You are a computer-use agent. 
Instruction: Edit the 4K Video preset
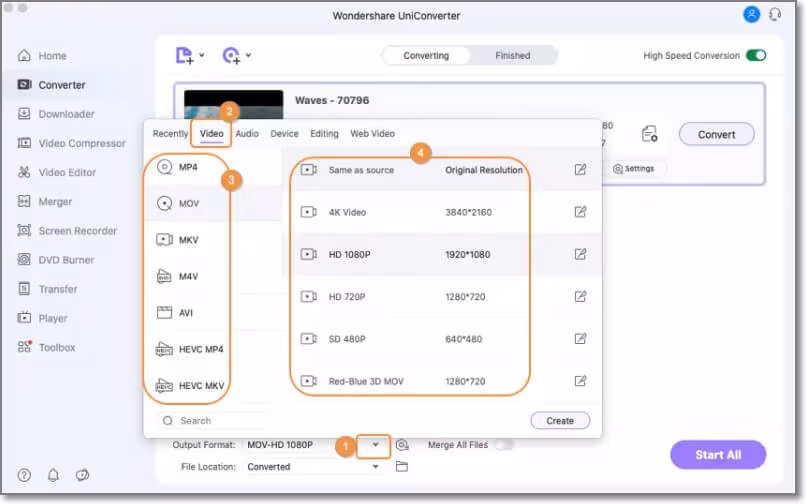pos(580,212)
